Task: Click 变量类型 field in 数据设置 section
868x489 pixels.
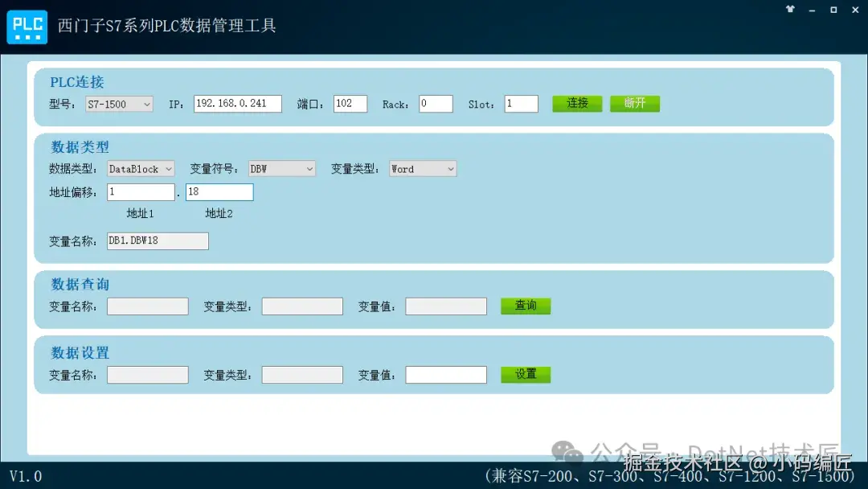Action: coord(302,375)
